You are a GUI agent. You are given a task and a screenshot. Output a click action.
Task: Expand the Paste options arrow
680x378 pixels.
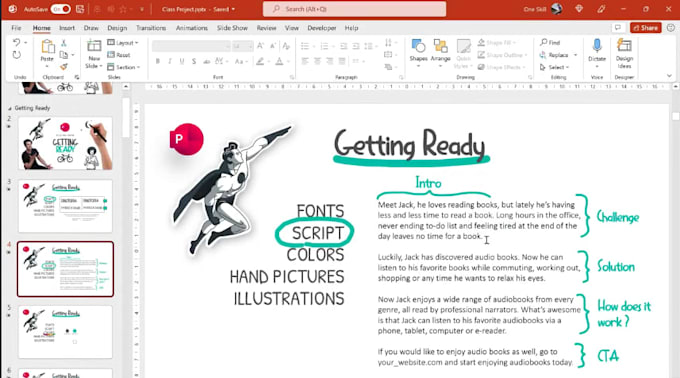click(47, 66)
